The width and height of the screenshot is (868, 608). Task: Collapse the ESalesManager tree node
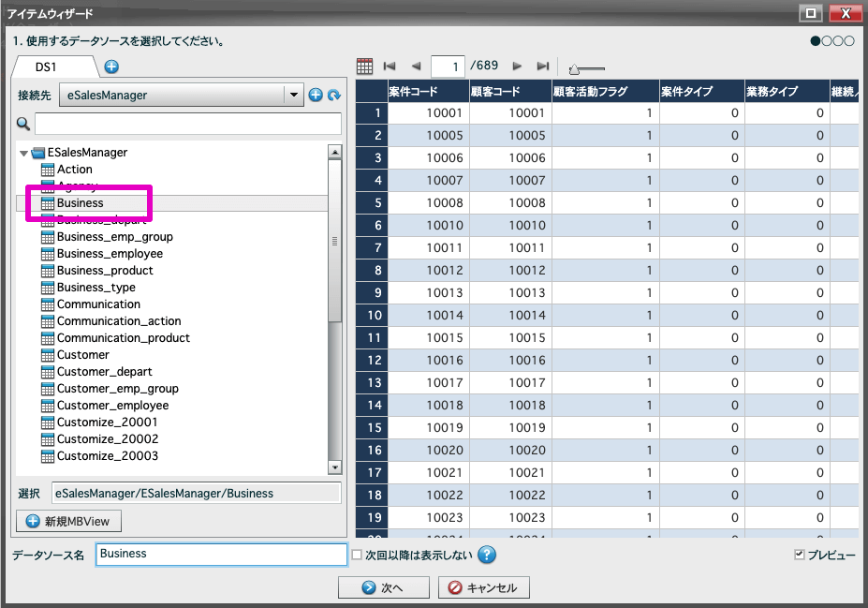pyautogui.click(x=23, y=153)
